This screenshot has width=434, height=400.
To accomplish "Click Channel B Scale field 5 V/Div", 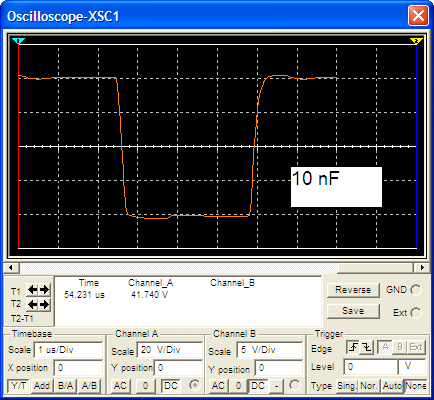I will pyautogui.click(x=270, y=350).
